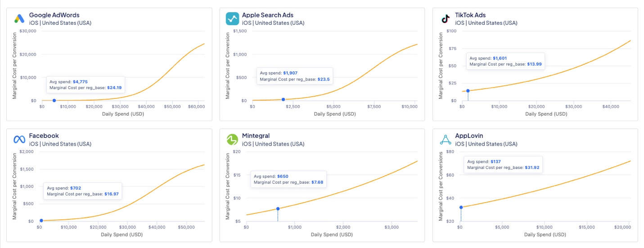Click the 'Apple Search Ads' card title
The width and height of the screenshot is (644, 248).
click(267, 15)
